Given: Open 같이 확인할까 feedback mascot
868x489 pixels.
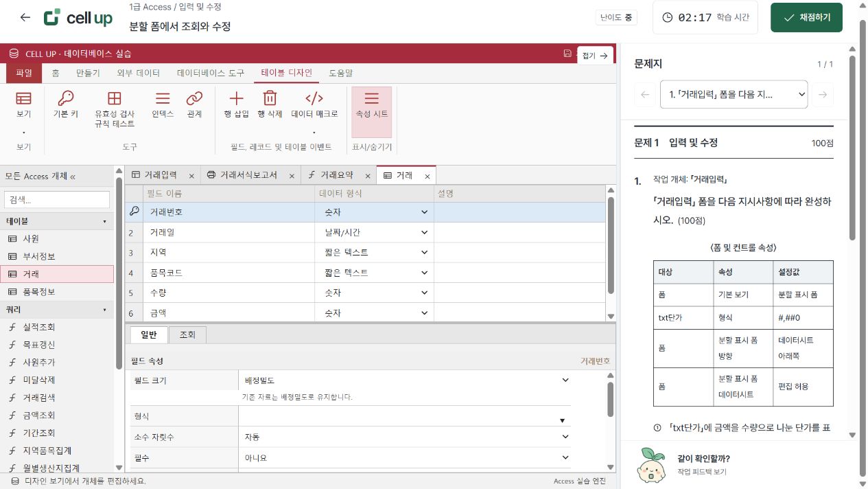Looking at the screenshot, I should point(650,464).
